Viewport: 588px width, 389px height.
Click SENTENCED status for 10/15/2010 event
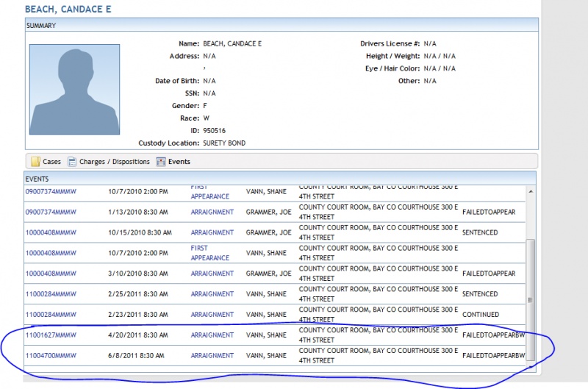click(480, 232)
